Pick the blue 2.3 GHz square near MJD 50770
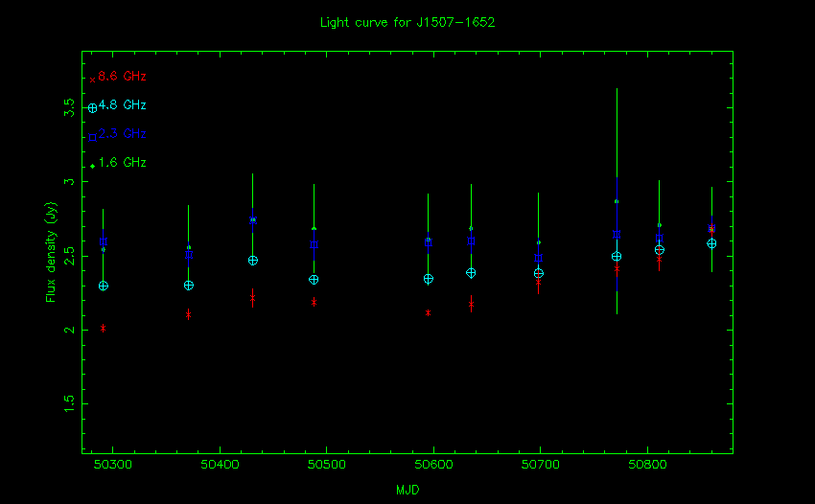The image size is (815, 504). [617, 235]
